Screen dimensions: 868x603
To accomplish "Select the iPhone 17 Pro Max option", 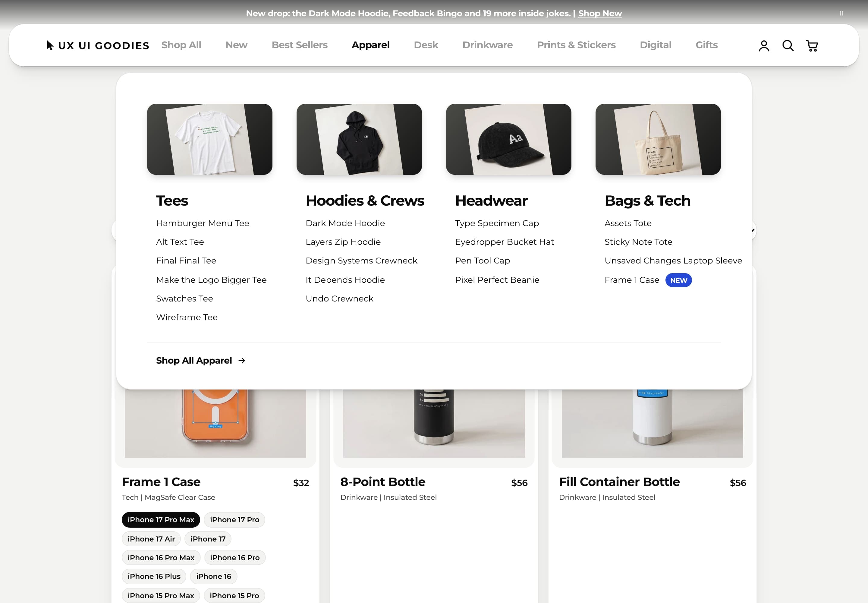I will [161, 519].
